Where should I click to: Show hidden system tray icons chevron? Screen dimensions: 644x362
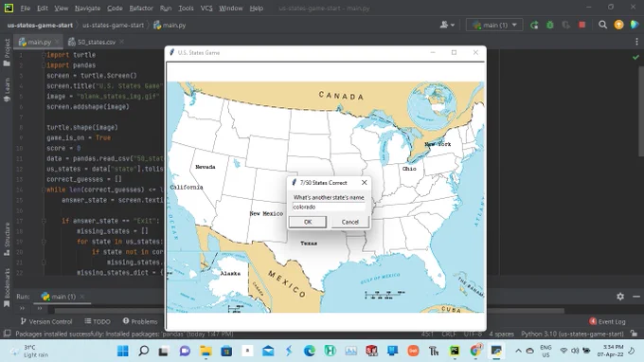[518, 351]
